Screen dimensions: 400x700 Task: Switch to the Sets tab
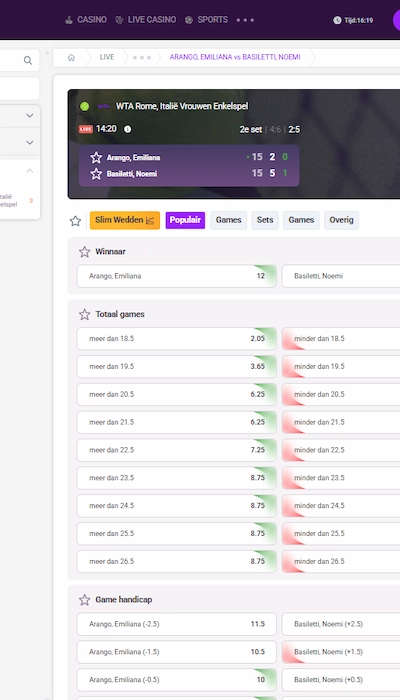(x=265, y=220)
